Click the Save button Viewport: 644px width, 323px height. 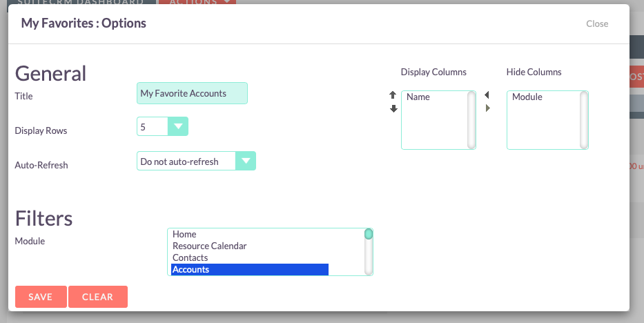click(41, 297)
